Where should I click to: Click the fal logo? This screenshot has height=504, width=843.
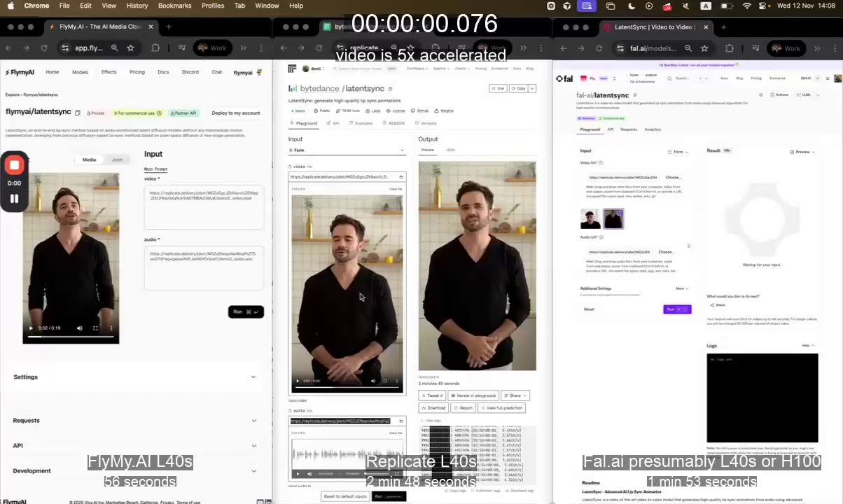tap(564, 78)
